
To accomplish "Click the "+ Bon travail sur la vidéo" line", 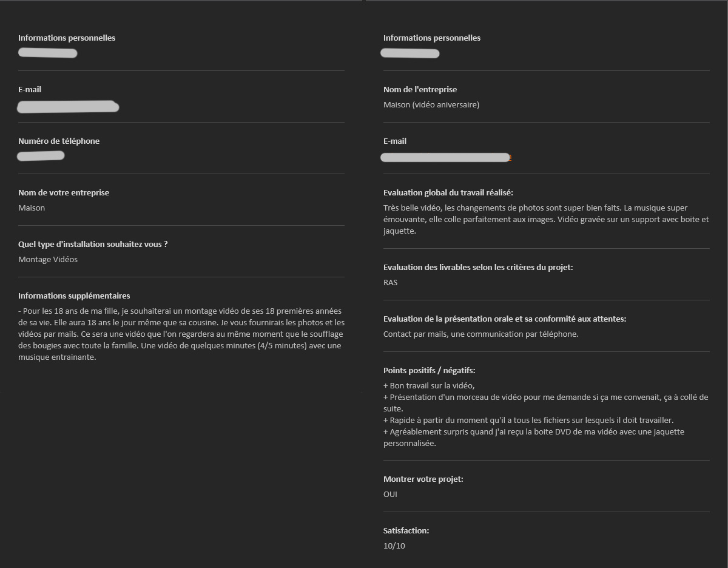I will coord(429,386).
